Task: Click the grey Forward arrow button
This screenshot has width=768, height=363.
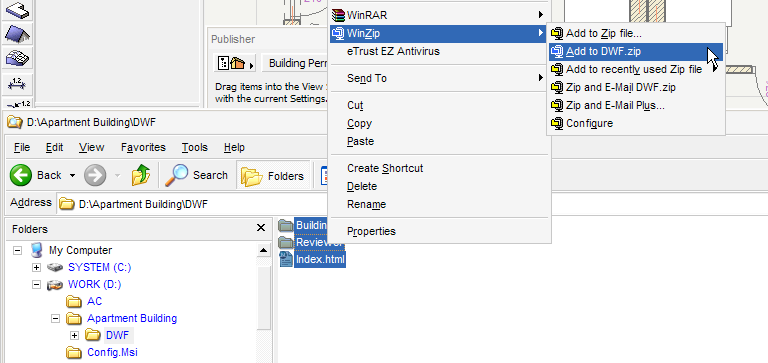Action: click(x=95, y=175)
